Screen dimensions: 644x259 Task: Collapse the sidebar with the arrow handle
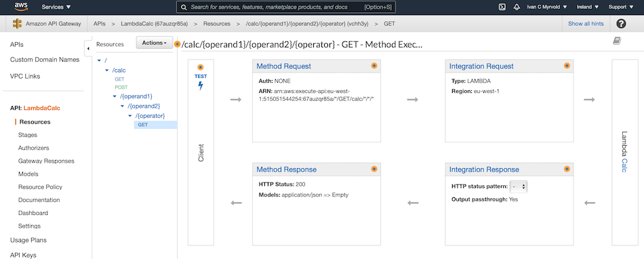pos(88,48)
